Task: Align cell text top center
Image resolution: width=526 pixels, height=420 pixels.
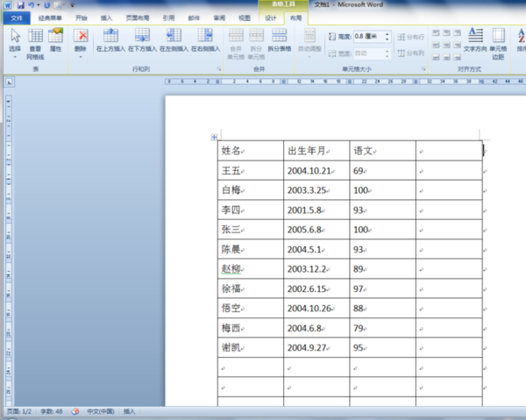Action: coord(446,32)
